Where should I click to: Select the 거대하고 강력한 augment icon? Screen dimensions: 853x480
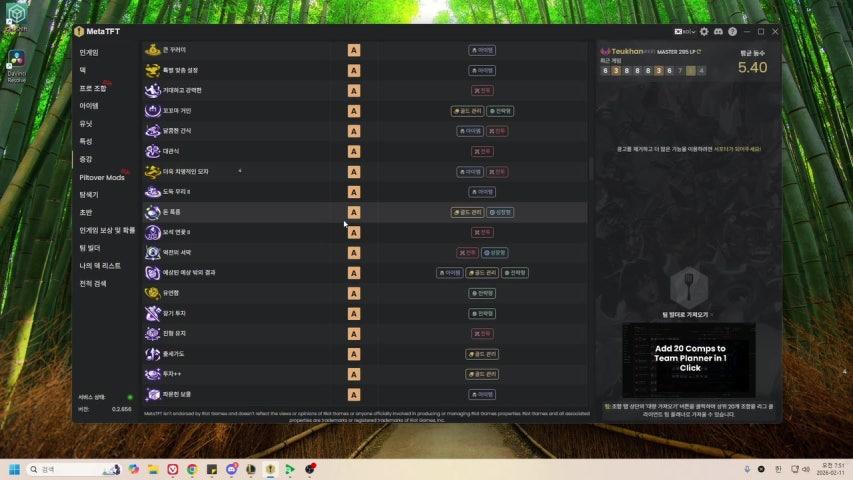tap(152, 90)
